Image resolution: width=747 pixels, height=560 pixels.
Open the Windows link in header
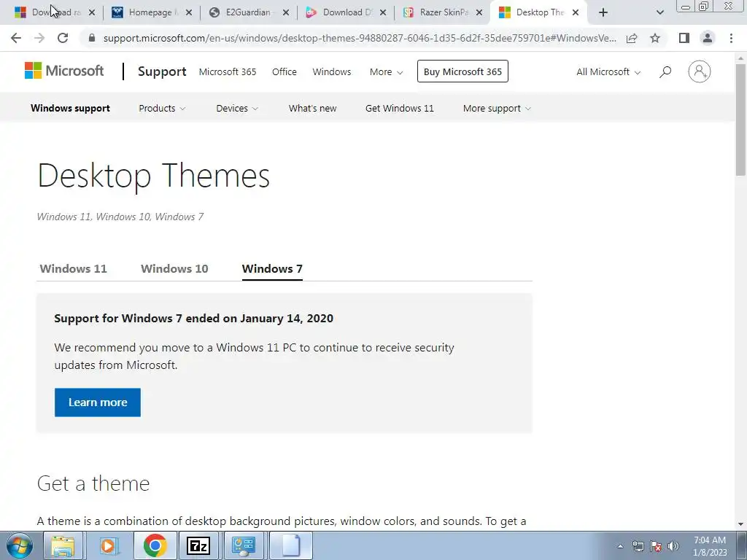coord(332,72)
